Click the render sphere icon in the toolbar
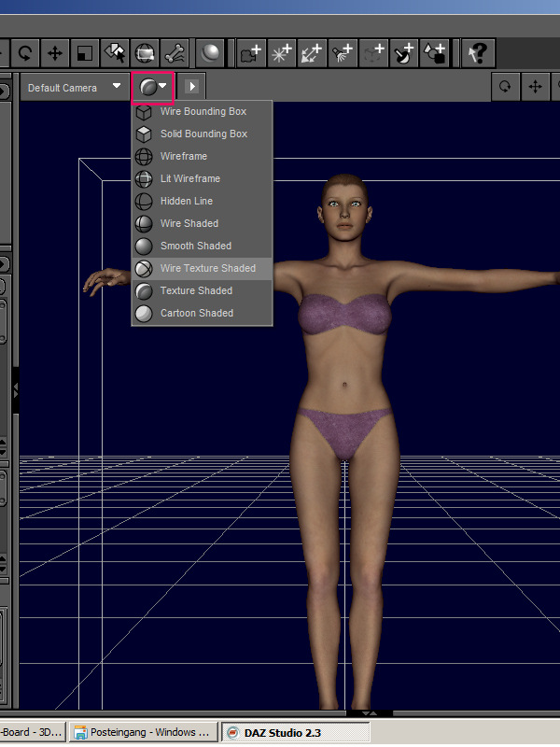Image resolution: width=560 pixels, height=747 pixels. (x=211, y=53)
